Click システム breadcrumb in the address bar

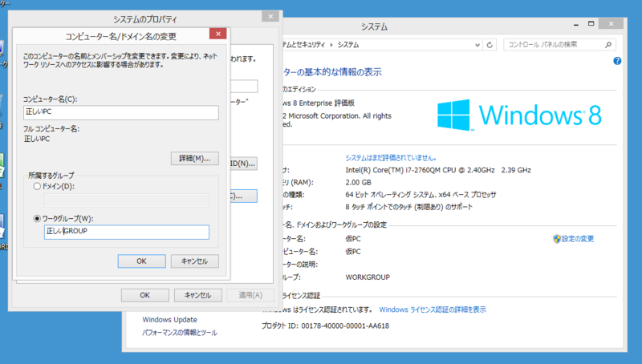point(348,45)
